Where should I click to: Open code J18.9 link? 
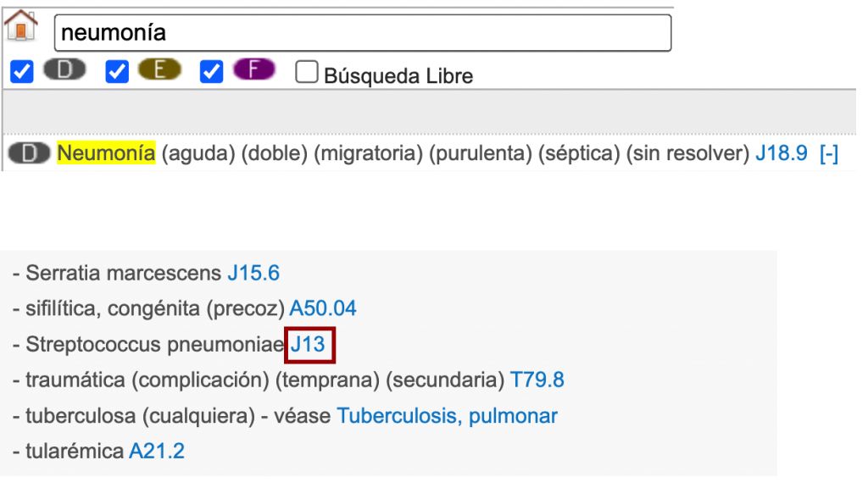[x=781, y=155]
